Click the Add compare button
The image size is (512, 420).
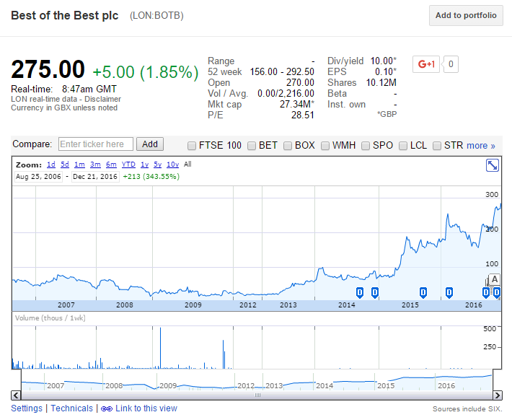[x=150, y=144]
